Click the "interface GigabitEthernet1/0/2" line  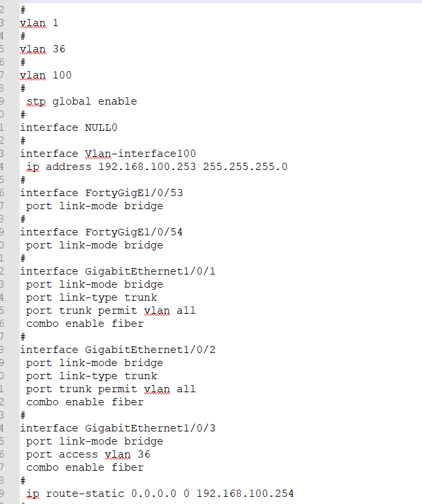click(x=118, y=350)
